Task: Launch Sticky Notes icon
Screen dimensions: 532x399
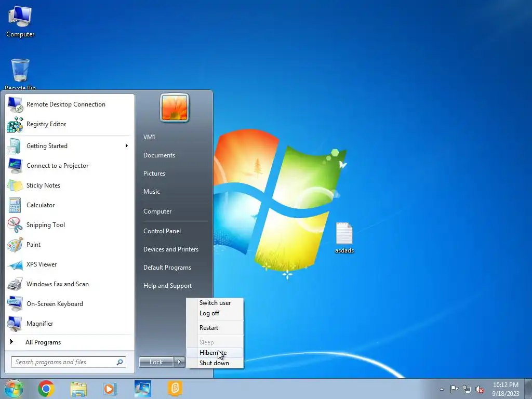Action: (15, 185)
